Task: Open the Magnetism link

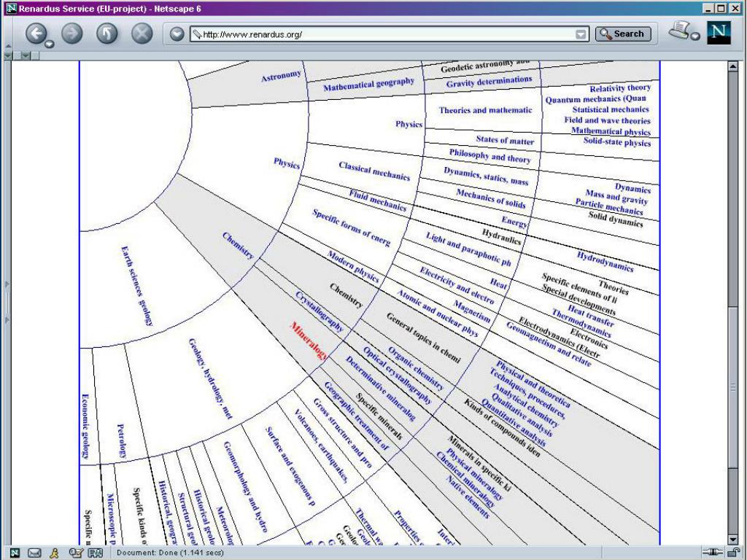Action: pyautogui.click(x=472, y=311)
